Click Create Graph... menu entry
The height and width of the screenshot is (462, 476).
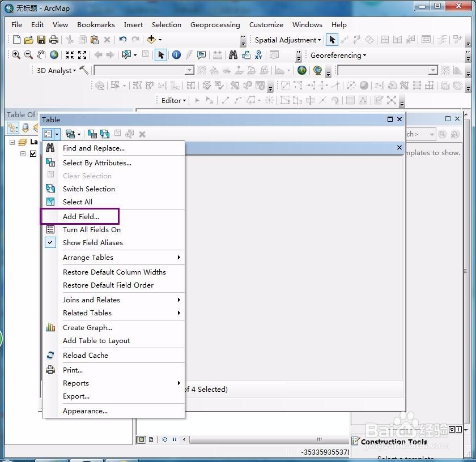point(87,328)
